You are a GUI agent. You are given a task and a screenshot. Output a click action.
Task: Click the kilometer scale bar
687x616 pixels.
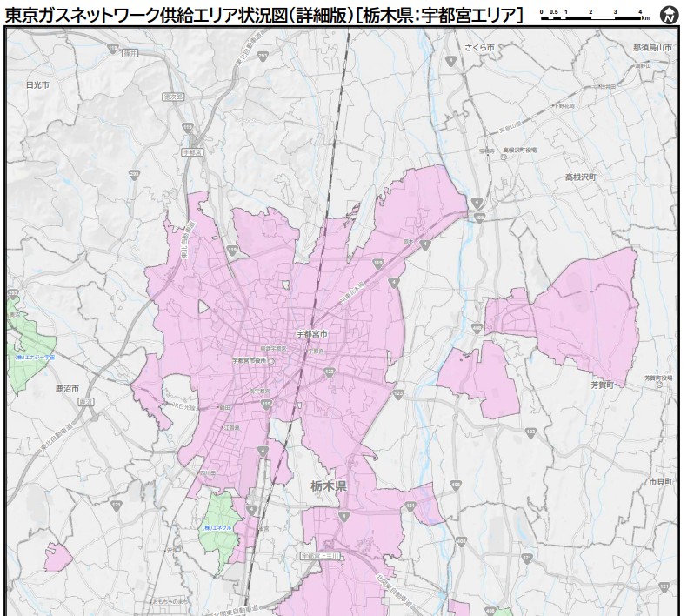click(x=596, y=15)
